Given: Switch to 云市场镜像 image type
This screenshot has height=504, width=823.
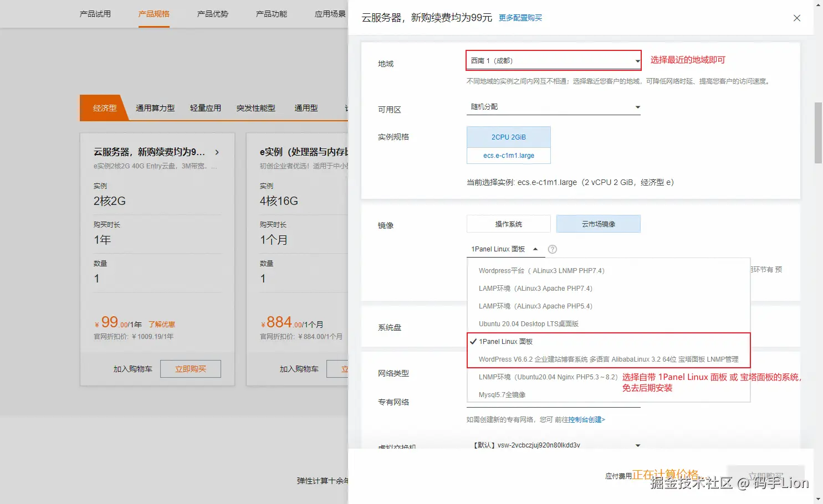Looking at the screenshot, I should tap(599, 224).
